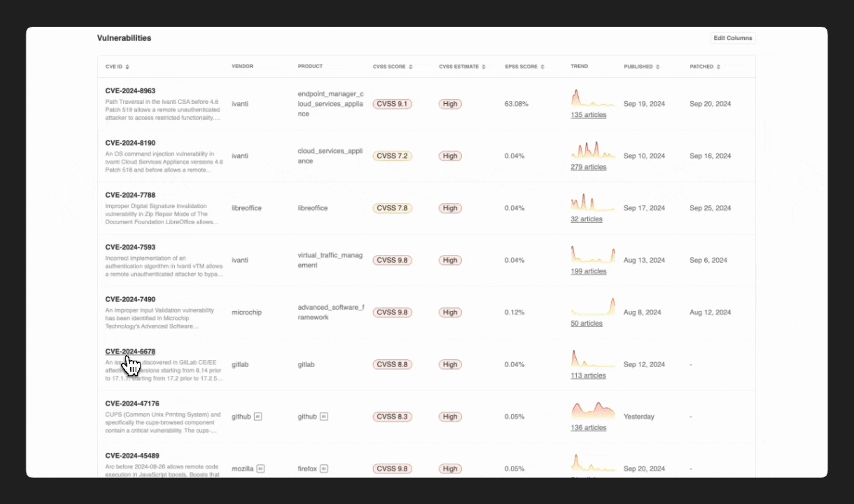Click the libreoffice vendor cell
This screenshot has width=854, height=504.
coord(246,208)
